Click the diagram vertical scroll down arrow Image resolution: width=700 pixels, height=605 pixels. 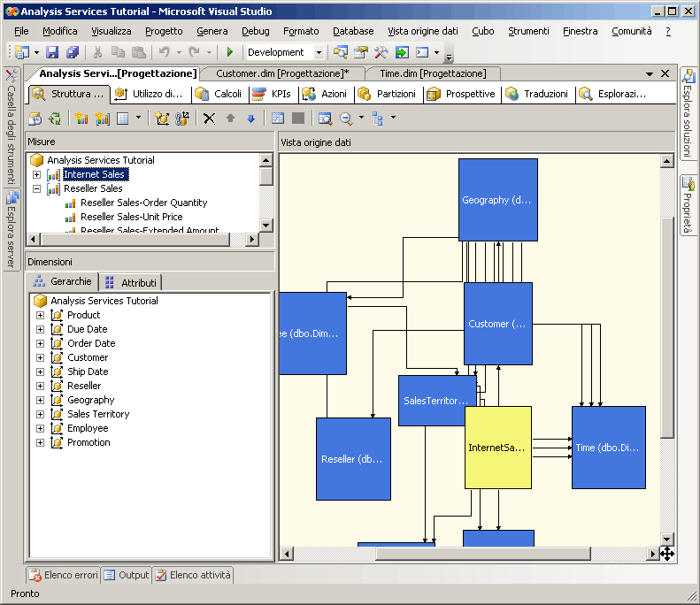667,540
